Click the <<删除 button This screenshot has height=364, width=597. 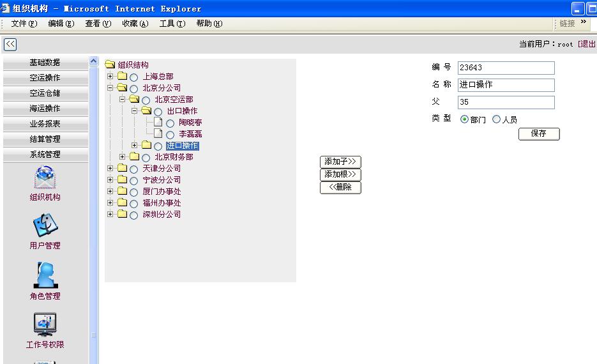[x=340, y=187]
